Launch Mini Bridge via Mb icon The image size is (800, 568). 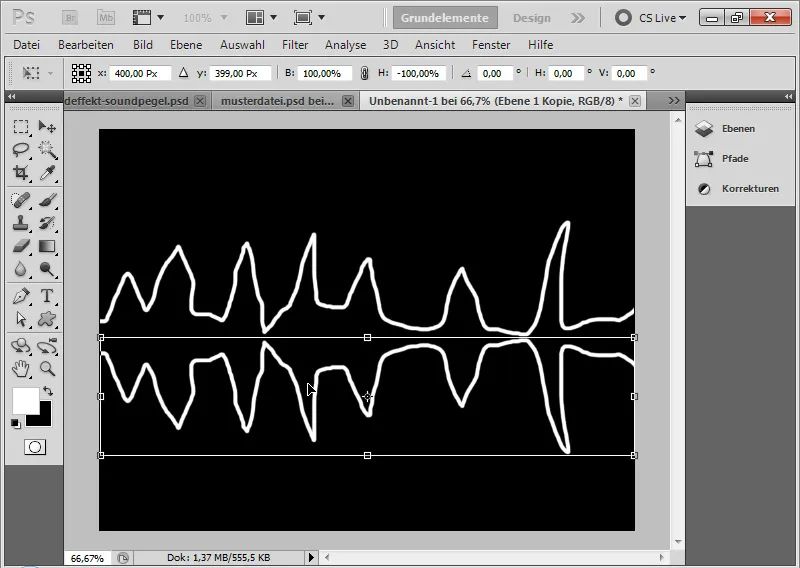[106, 18]
